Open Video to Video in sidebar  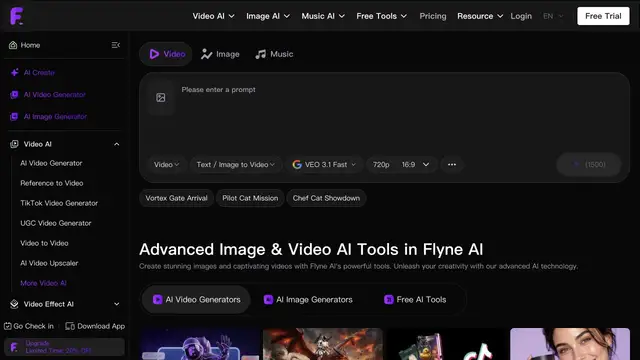pyautogui.click(x=44, y=243)
